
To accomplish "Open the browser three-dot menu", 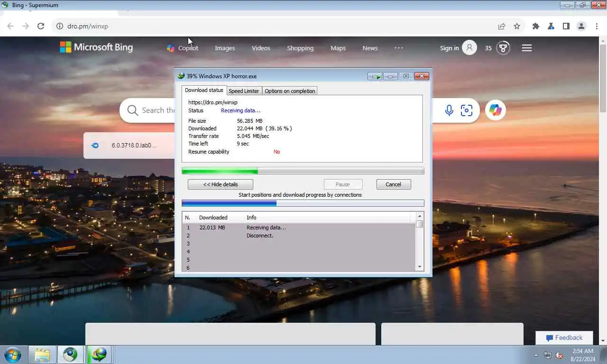I will click(x=597, y=26).
